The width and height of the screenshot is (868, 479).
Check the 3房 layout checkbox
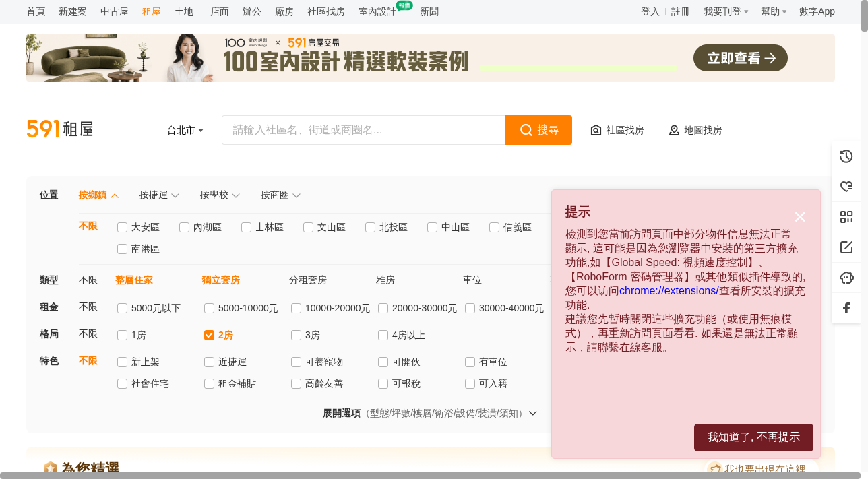pyautogui.click(x=297, y=335)
